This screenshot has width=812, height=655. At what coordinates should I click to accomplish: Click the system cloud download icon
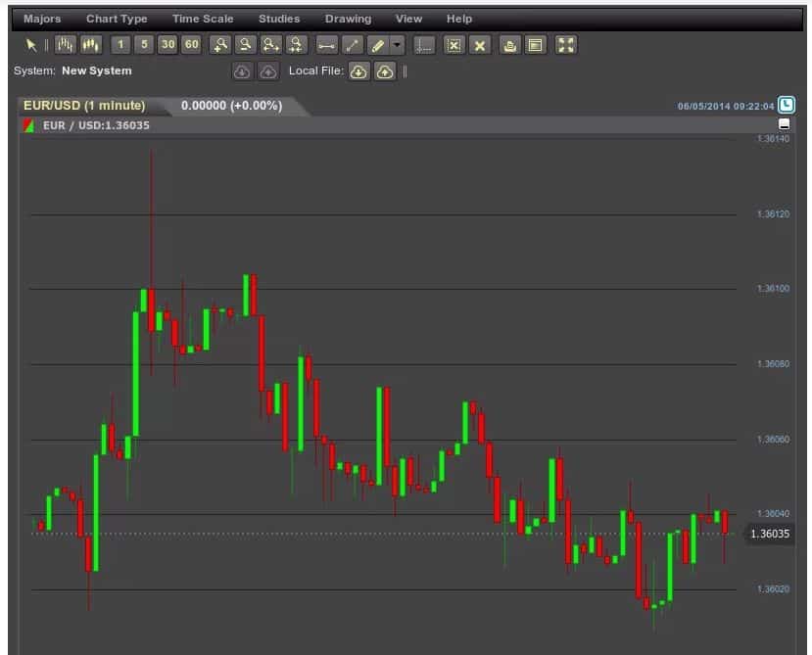(x=242, y=71)
